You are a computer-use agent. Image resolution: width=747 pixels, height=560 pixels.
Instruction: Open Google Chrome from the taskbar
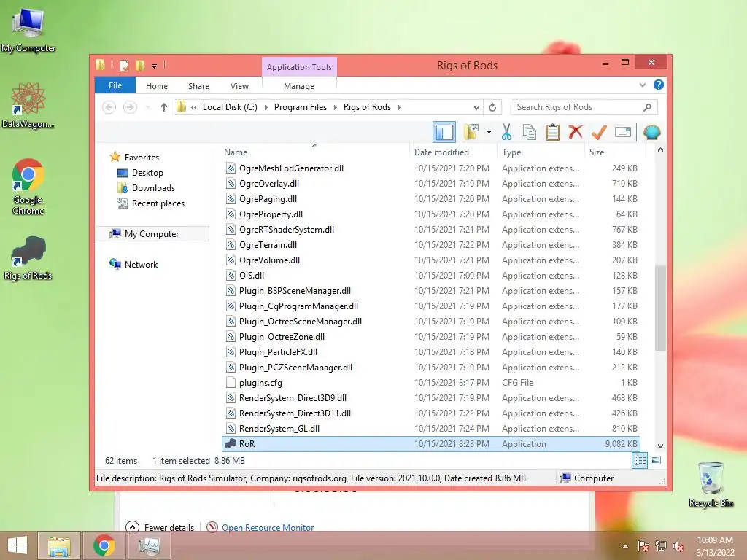click(104, 545)
